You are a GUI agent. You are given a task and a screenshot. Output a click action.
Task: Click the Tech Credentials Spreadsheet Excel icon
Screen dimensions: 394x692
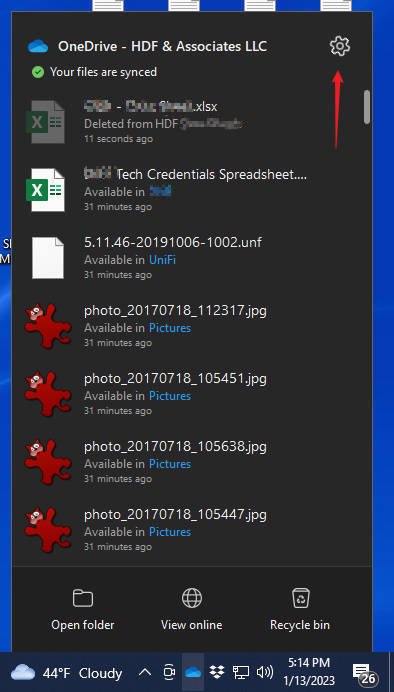pyautogui.click(x=45, y=190)
